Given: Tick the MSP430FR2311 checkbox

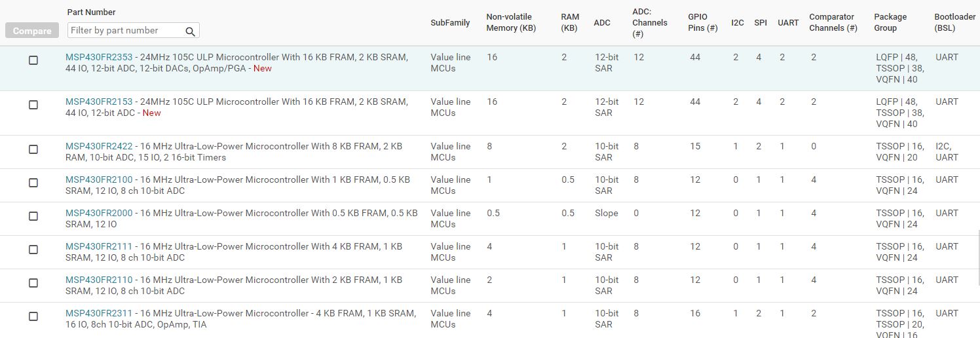Looking at the screenshot, I should 33,316.
